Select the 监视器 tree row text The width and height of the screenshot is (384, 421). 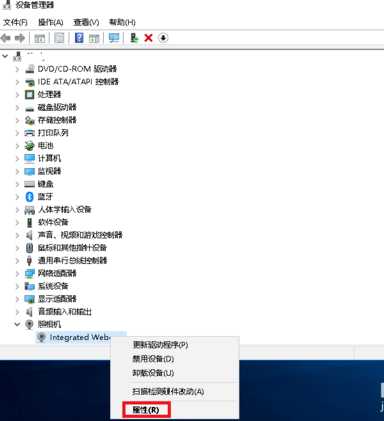[49, 171]
